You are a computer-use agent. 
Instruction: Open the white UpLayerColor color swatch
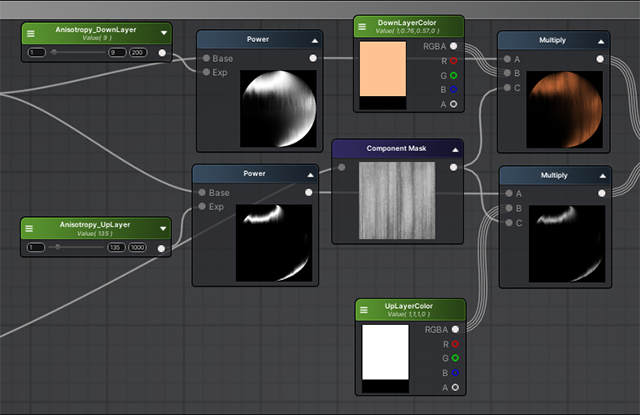[x=384, y=351]
